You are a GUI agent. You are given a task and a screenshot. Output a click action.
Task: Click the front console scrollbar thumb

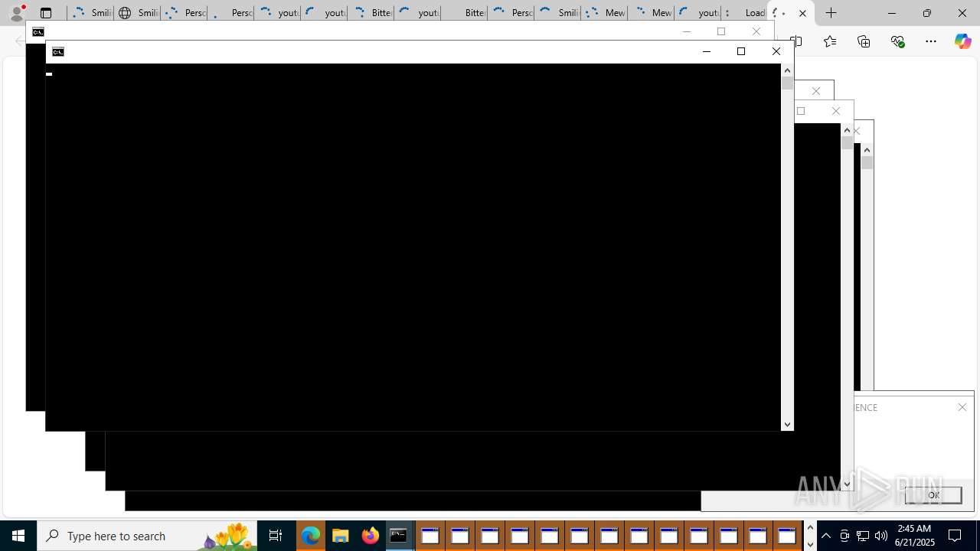click(787, 83)
